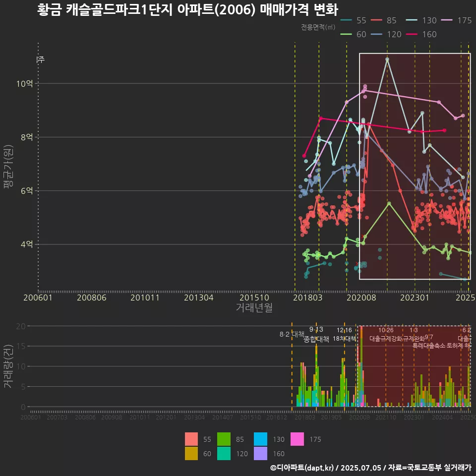This screenshot has height=476, width=476.
Task: Click the '201011' x-axis label on price chart
Action: click(x=145, y=297)
